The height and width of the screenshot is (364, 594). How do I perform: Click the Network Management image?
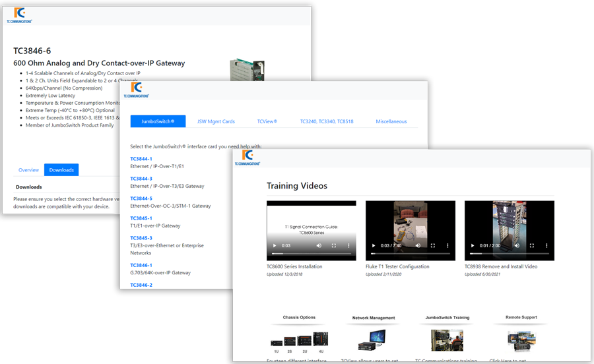coord(372,340)
